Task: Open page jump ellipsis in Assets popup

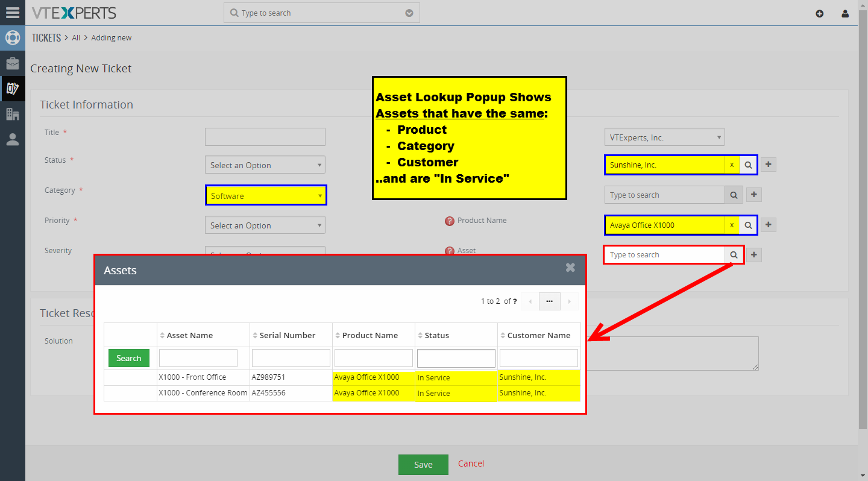Action: coord(550,301)
